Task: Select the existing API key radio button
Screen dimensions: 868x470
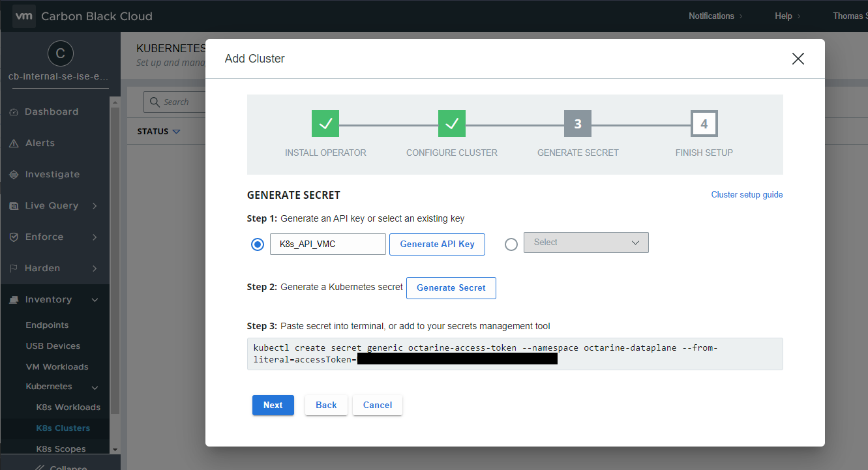Action: click(511, 244)
